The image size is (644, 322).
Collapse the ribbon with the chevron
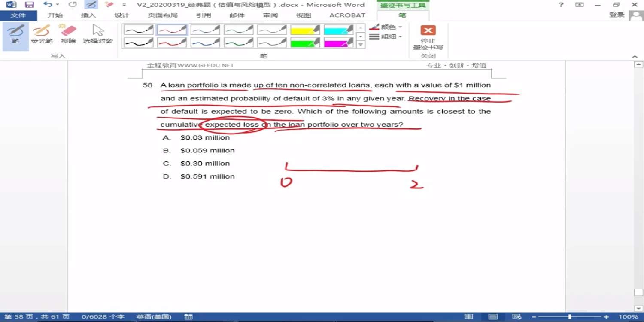coord(635,57)
